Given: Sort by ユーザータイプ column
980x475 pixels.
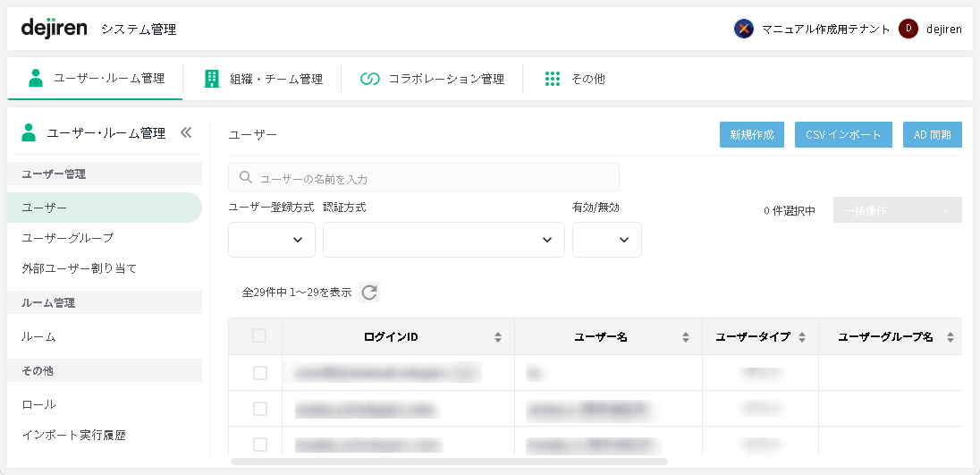Looking at the screenshot, I should pos(802,337).
